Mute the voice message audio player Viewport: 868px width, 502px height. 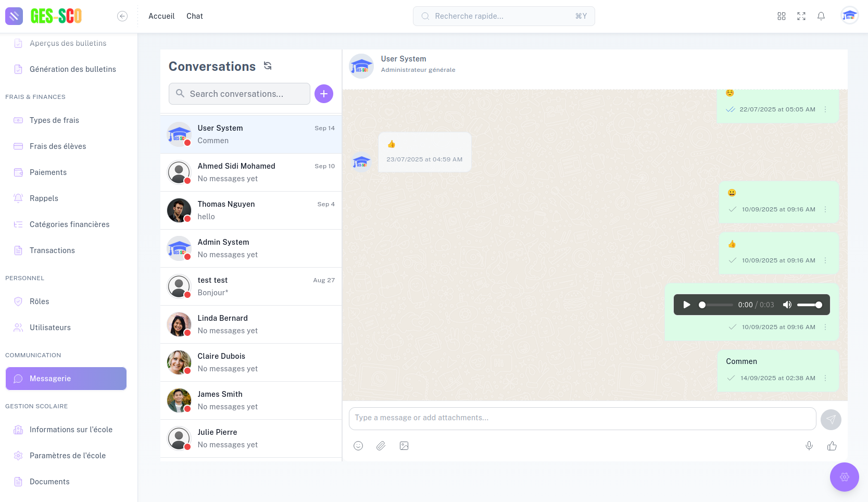pyautogui.click(x=787, y=305)
